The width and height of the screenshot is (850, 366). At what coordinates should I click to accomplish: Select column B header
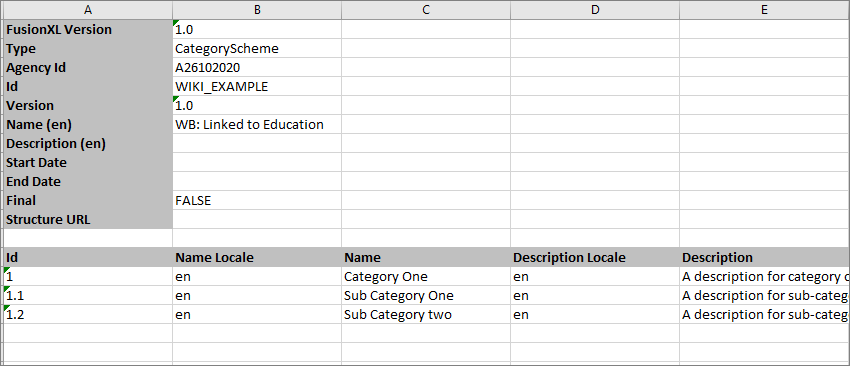point(257,9)
